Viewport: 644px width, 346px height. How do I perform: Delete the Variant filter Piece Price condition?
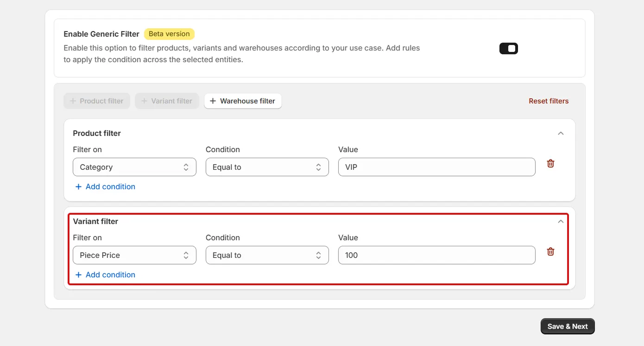(x=550, y=251)
